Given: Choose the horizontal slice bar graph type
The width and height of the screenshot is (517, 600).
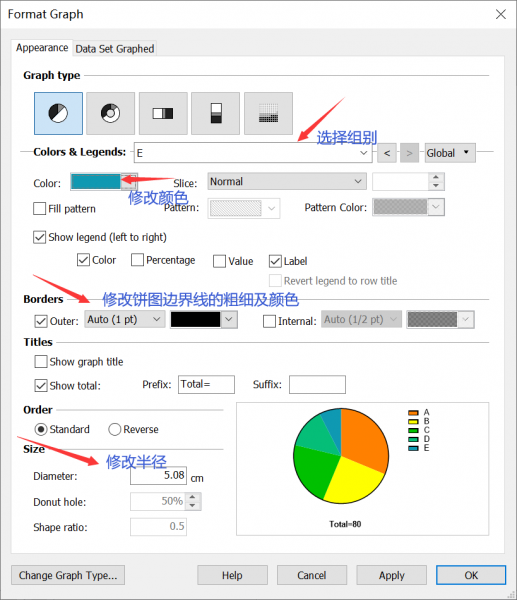Looking at the screenshot, I should coord(163,113).
